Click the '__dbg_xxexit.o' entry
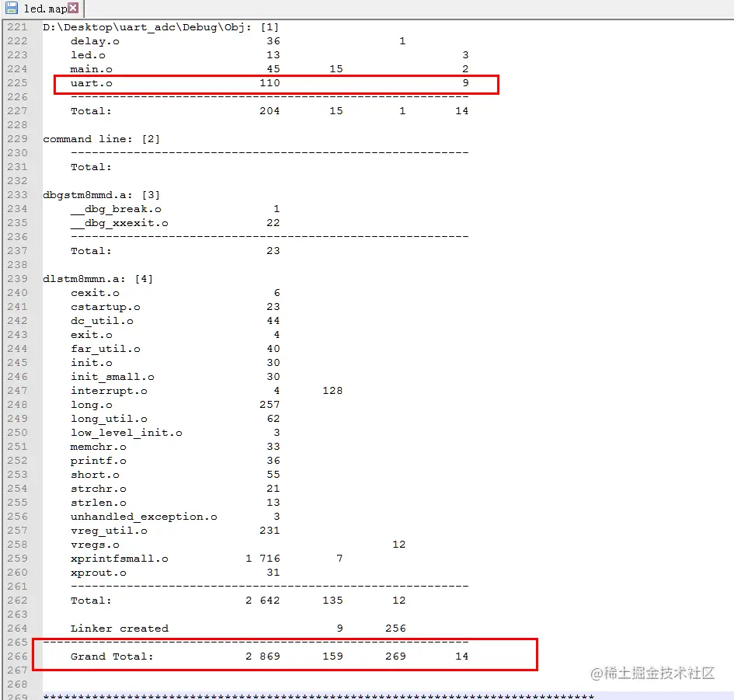Image resolution: width=734 pixels, height=700 pixels. click(x=120, y=223)
